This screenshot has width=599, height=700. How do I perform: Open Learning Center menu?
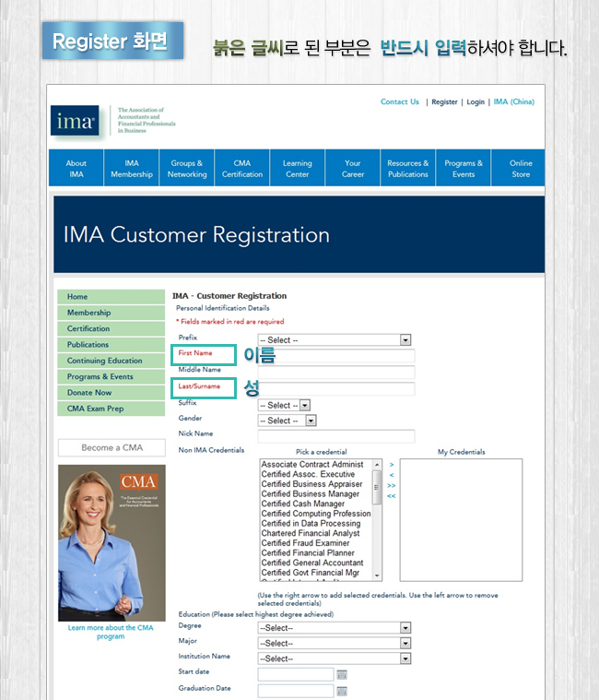coord(298,168)
